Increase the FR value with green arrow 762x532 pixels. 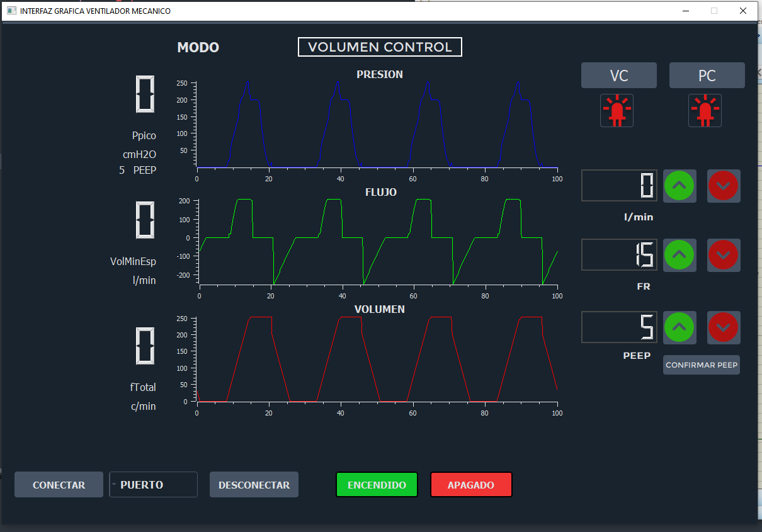coord(680,255)
